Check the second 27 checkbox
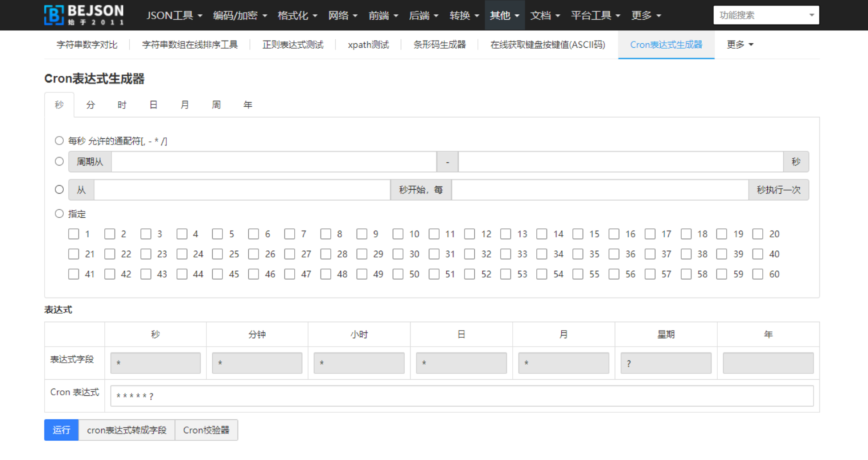Viewport: 868px width, 460px height. coord(290,254)
